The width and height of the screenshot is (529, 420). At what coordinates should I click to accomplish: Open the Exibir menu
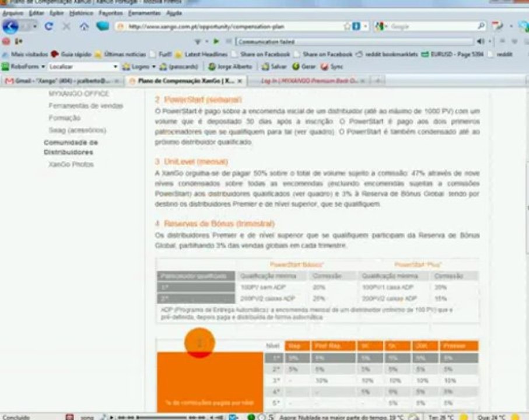coord(57,13)
